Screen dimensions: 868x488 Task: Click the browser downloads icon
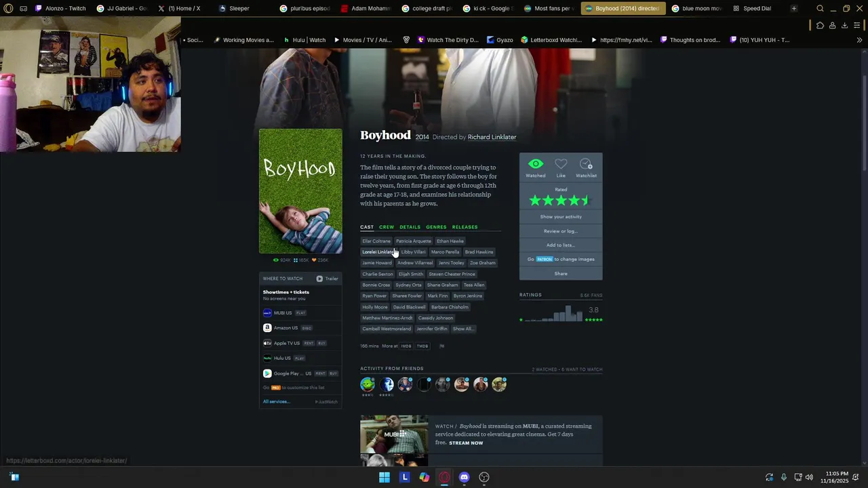tap(844, 26)
